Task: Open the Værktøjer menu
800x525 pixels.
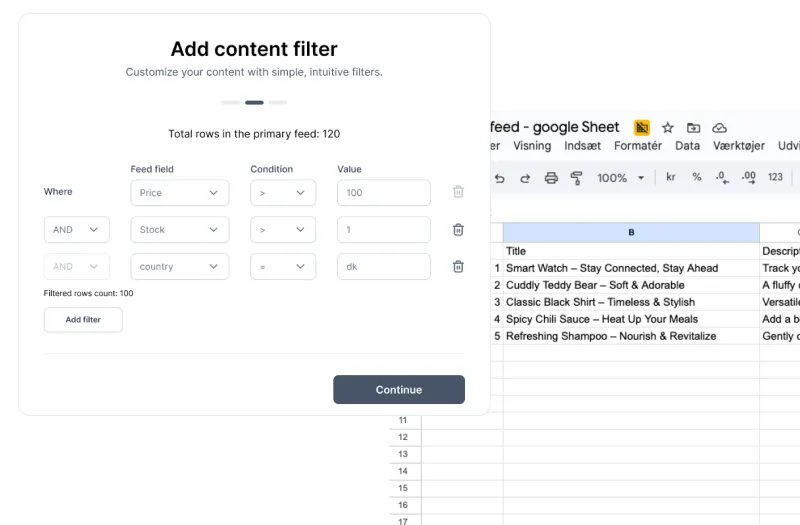Action: click(x=739, y=146)
